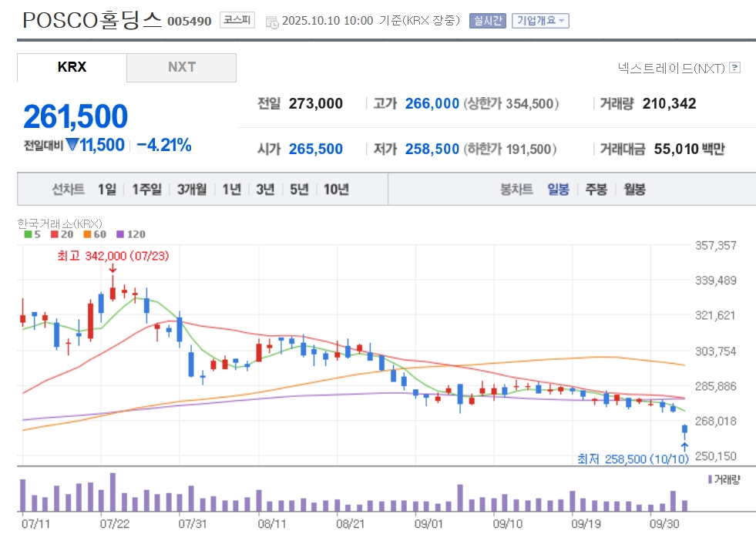Click the orange 60-day moving average legend swatch
Screen dimensions: 756x551
click(x=87, y=234)
